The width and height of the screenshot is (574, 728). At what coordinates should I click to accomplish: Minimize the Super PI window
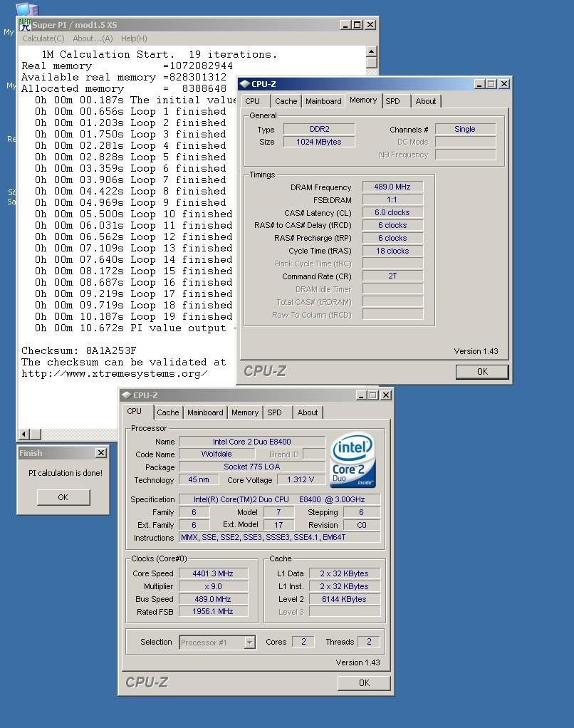[345, 25]
